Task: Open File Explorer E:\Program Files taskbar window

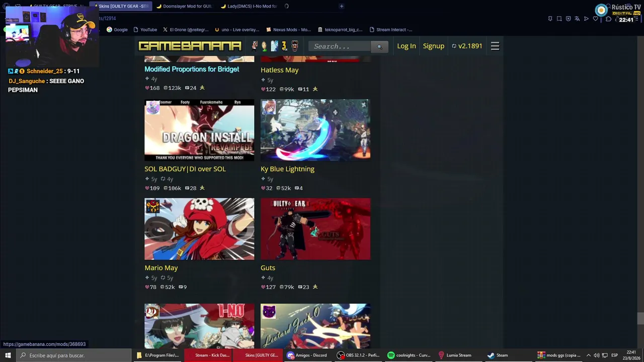Action: point(157,355)
